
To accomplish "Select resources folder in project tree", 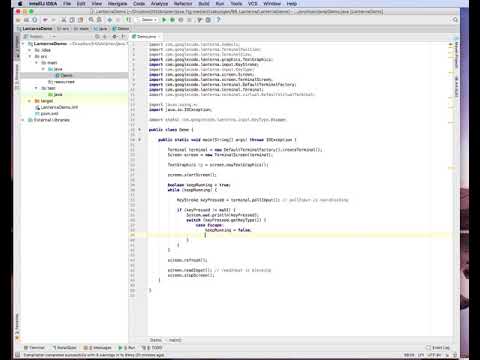I will [61, 82].
